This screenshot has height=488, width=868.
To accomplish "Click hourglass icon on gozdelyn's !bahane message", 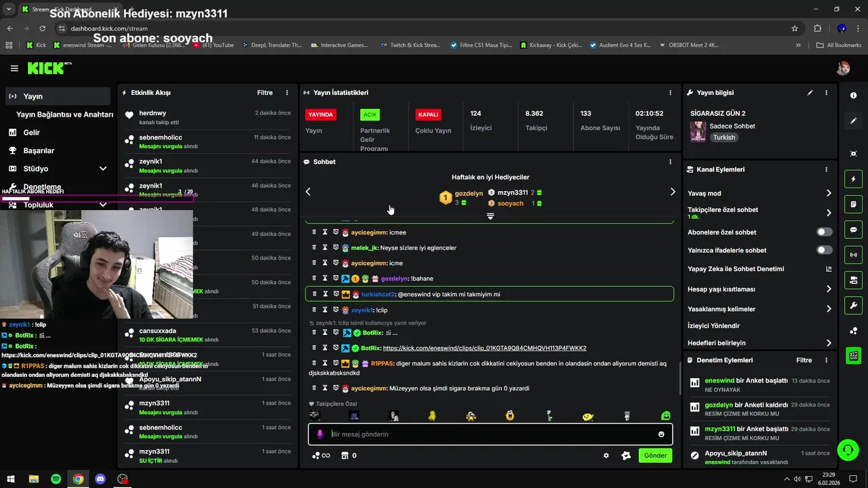I will 325,279.
